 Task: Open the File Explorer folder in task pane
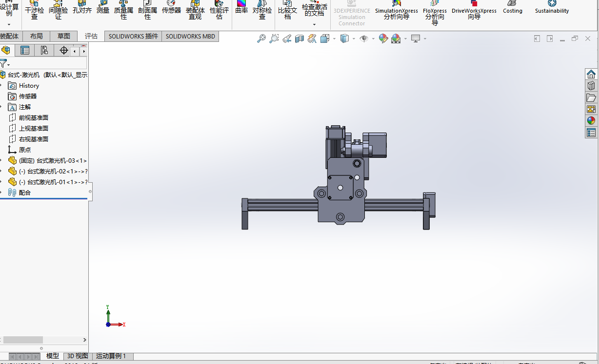(x=591, y=97)
